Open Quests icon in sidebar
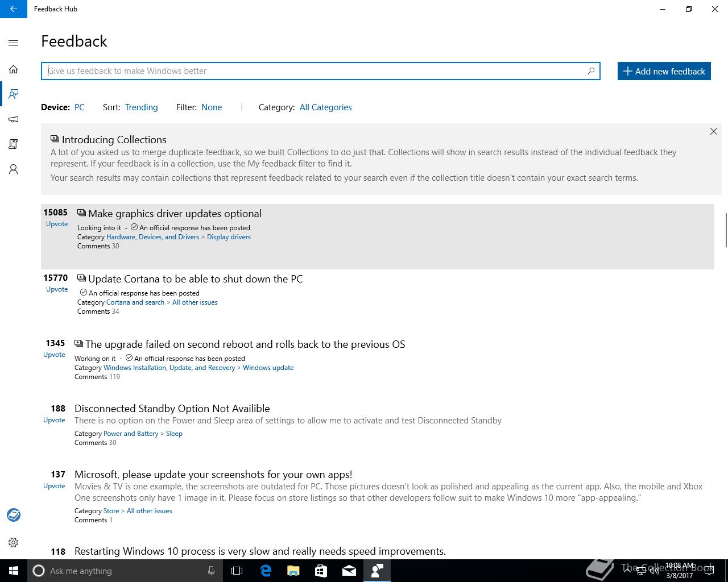Screen dimensions: 728x582 click(x=14, y=144)
